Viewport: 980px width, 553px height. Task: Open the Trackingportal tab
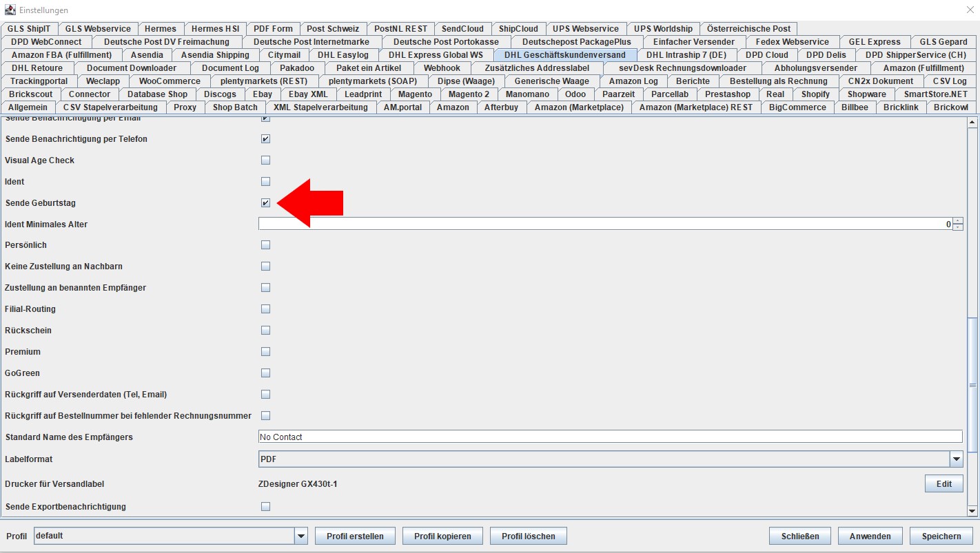39,81
